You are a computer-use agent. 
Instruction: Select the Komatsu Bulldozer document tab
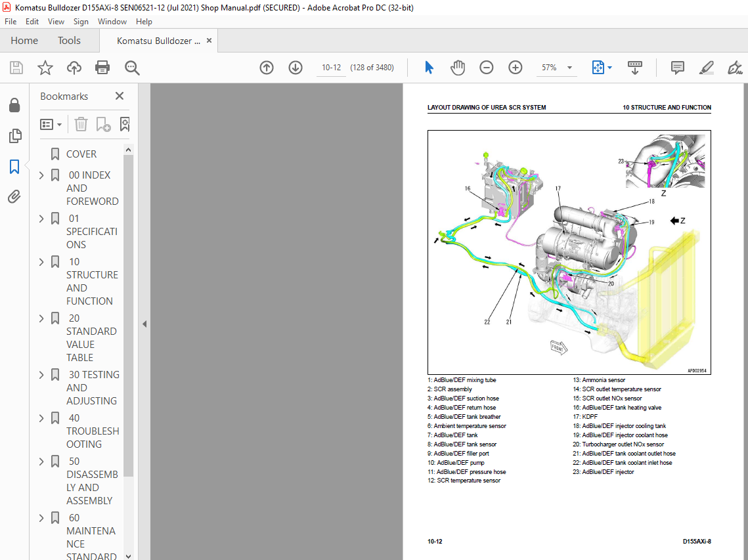point(158,41)
